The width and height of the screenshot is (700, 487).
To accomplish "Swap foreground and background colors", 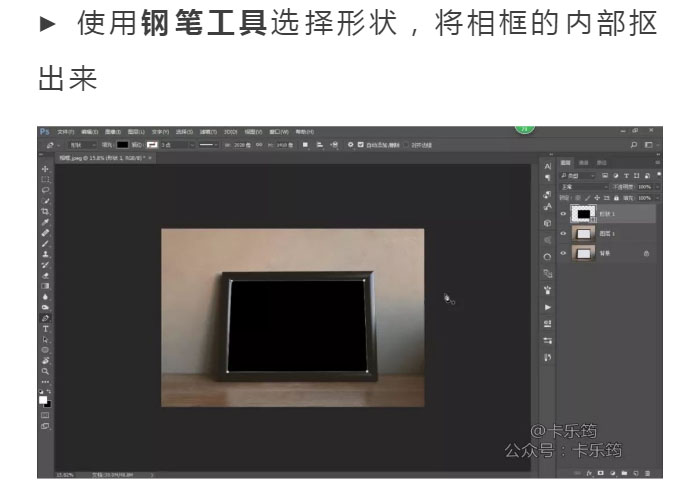I will click(49, 391).
